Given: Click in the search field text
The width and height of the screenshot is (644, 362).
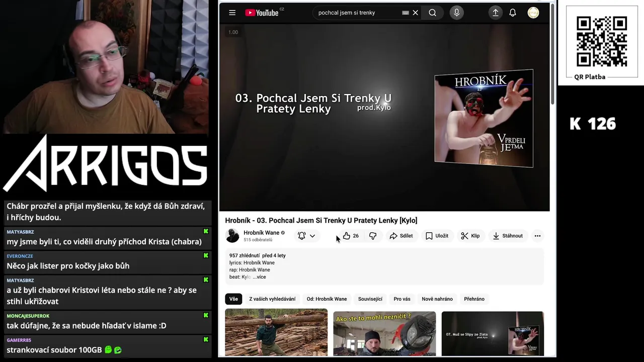Looking at the screenshot, I should [x=347, y=13].
